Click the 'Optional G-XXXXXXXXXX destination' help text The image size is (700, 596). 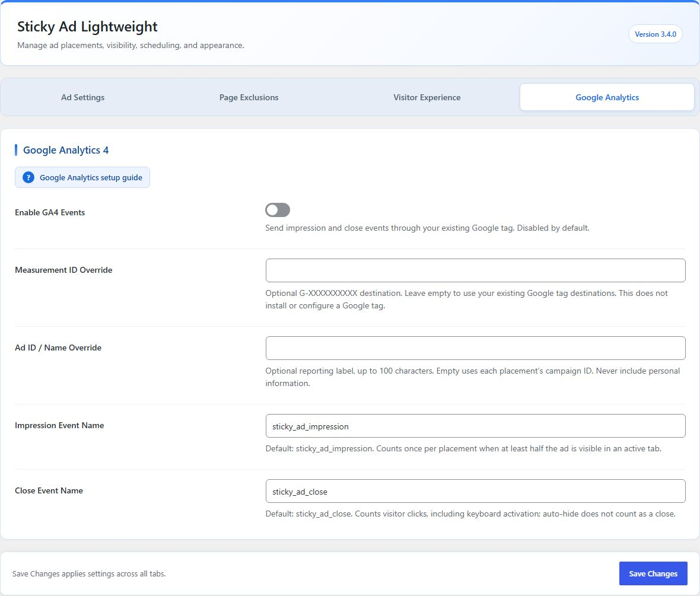(x=466, y=299)
